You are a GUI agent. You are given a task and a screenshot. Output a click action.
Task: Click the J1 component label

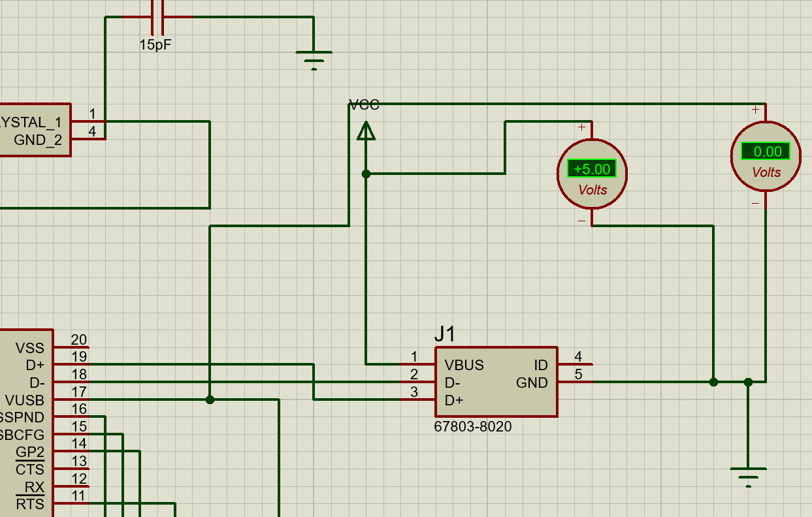[445, 335]
